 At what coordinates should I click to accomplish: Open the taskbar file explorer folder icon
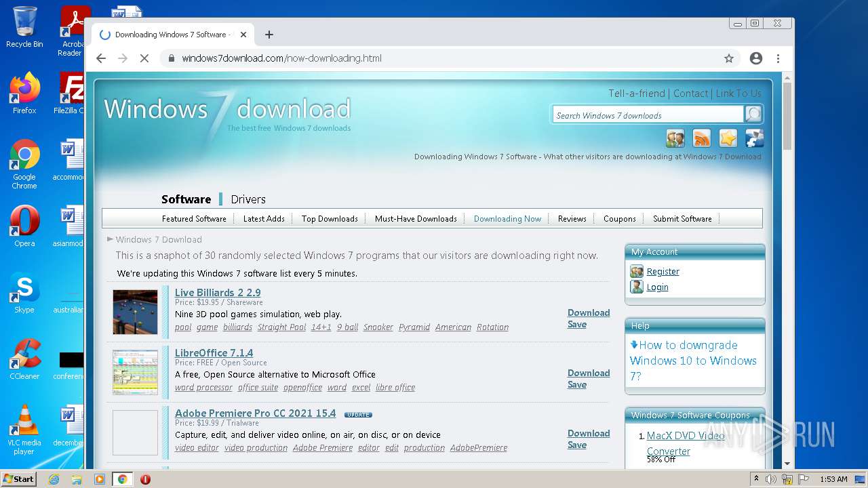click(77, 479)
